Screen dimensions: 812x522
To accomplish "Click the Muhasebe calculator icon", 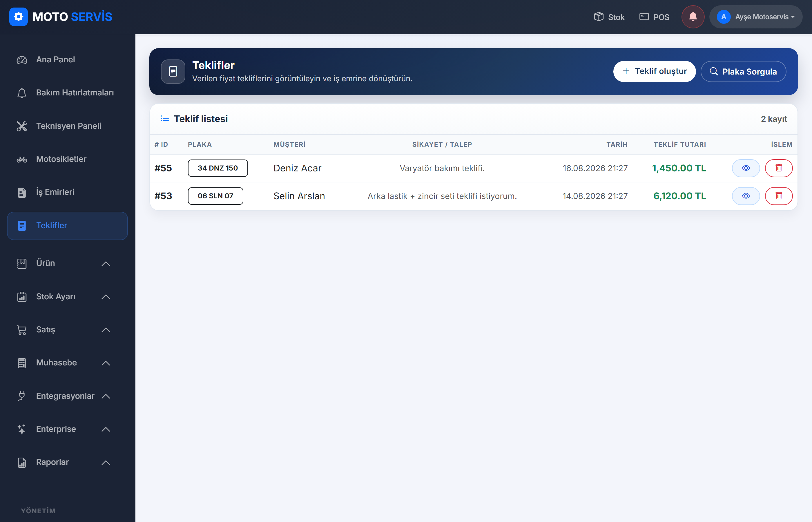I will click(22, 363).
